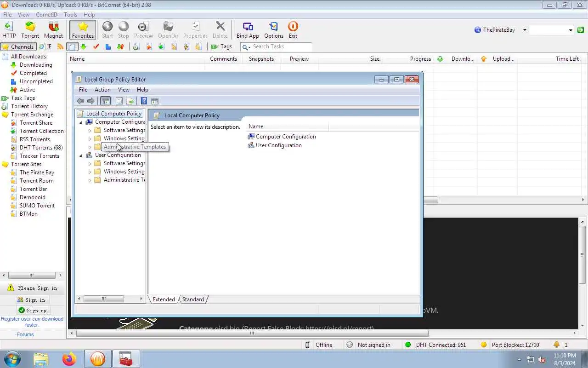Click 'Port Blocked: 12700' in status bar

(x=515, y=345)
